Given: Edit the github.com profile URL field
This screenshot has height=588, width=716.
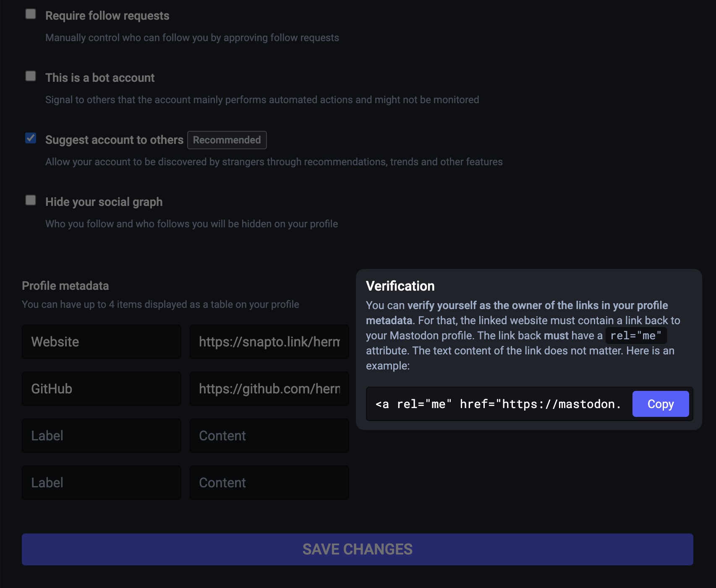Looking at the screenshot, I should click(269, 388).
